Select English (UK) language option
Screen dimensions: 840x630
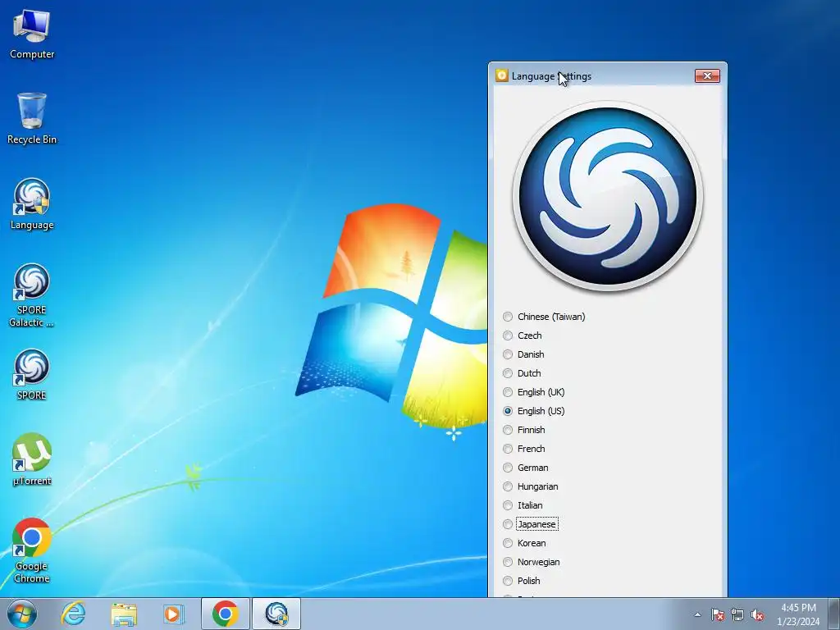click(534, 392)
